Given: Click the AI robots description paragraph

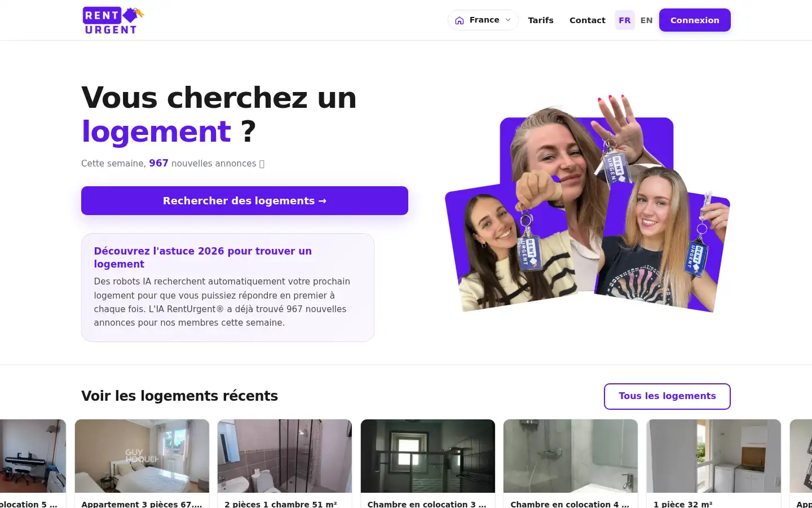Looking at the screenshot, I should click(222, 302).
